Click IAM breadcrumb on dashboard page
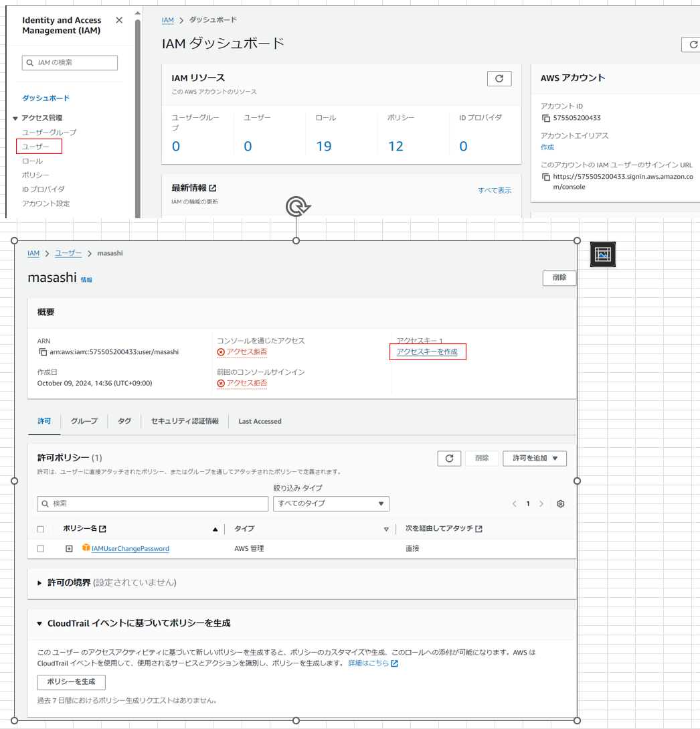 point(167,20)
